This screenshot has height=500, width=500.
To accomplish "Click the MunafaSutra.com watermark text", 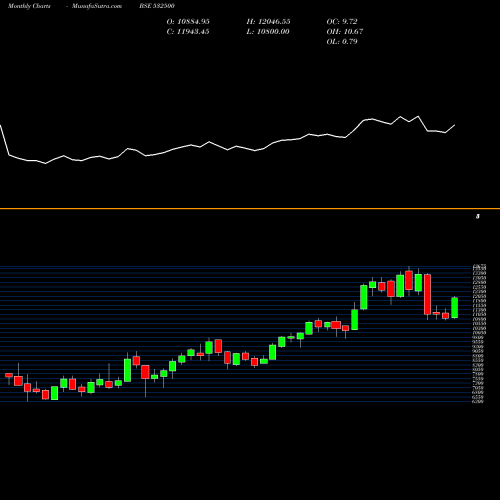I will click(97, 6).
